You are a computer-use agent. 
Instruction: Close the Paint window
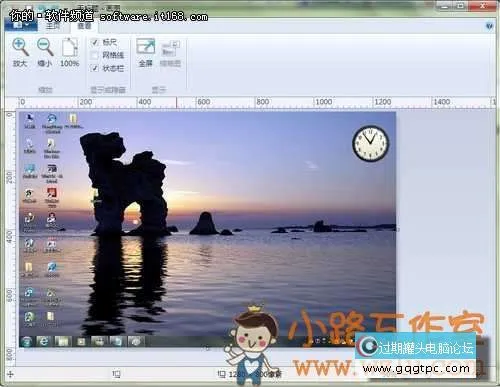(x=483, y=6)
